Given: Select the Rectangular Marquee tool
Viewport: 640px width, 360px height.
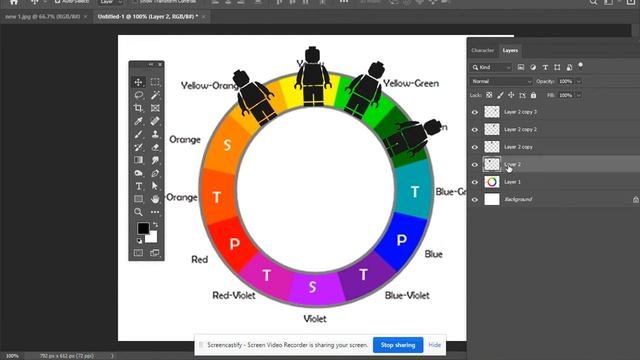Looking at the screenshot, I should [155, 82].
